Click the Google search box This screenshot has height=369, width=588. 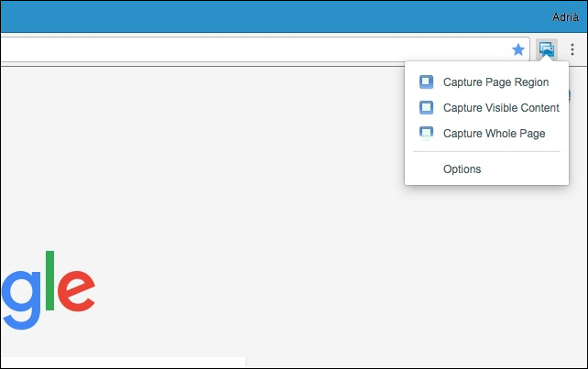tap(119, 363)
